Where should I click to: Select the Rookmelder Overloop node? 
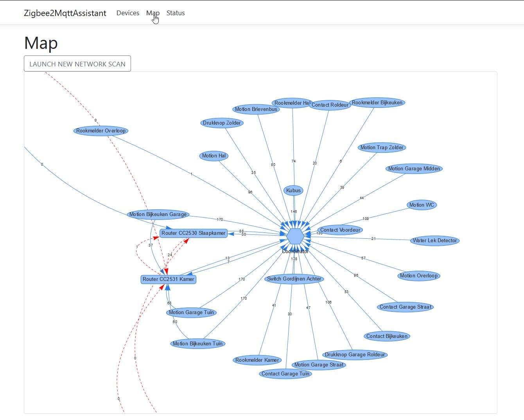pyautogui.click(x=101, y=131)
